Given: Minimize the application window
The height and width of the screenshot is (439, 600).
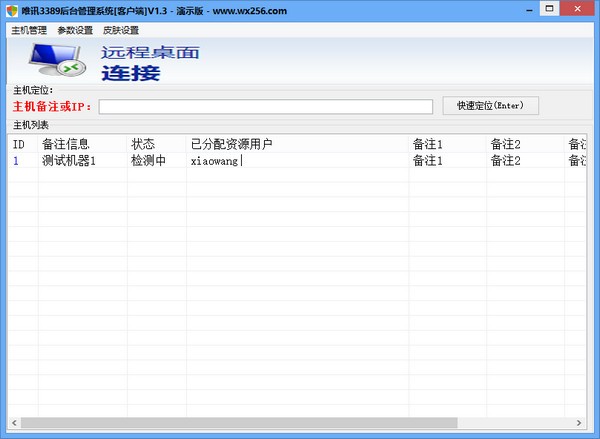Looking at the screenshot, I should click(x=522, y=10).
